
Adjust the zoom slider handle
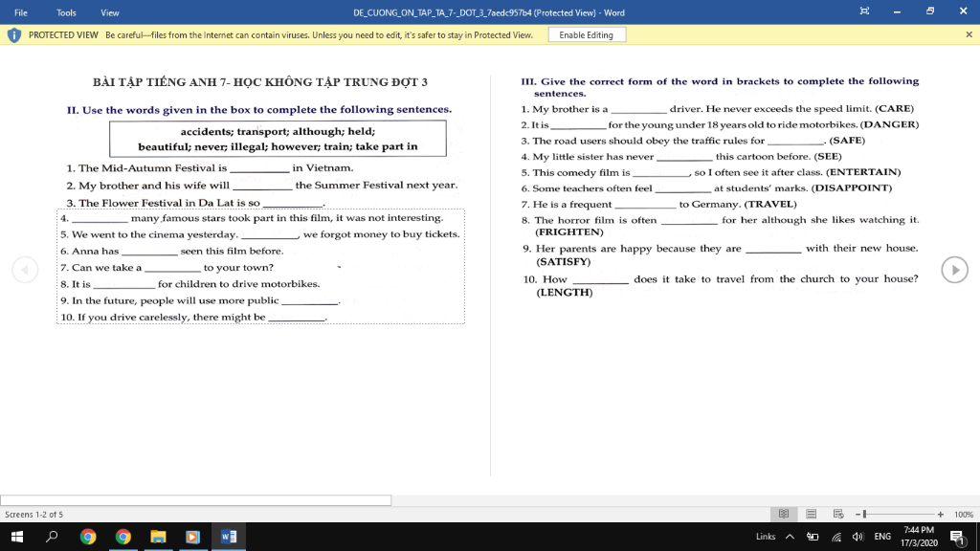tap(864, 514)
